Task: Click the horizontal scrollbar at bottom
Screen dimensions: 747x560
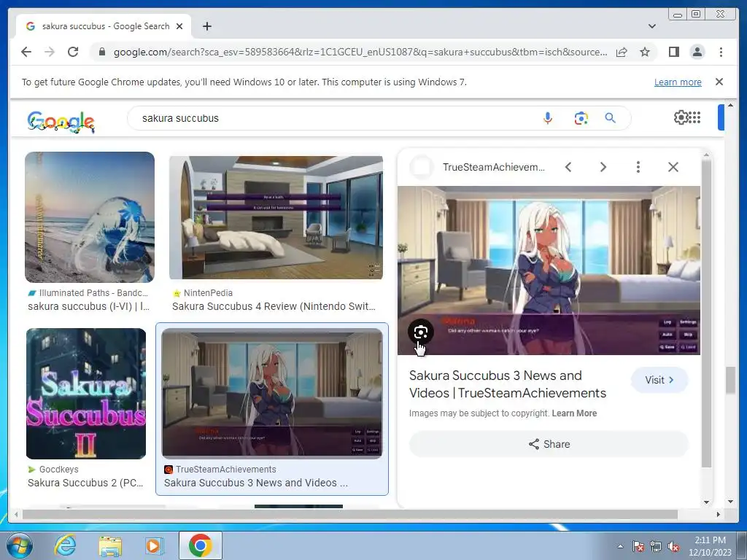Action: click(350, 514)
